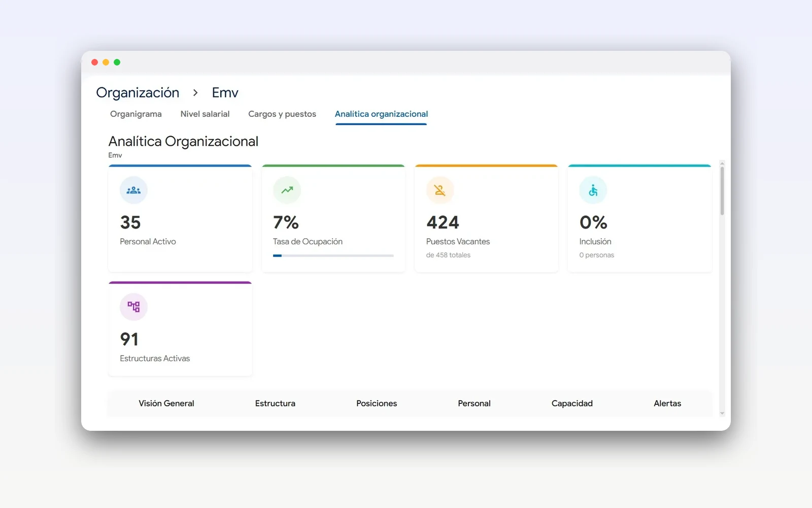Click the Tasa de Ocupación progress bar

click(x=333, y=256)
